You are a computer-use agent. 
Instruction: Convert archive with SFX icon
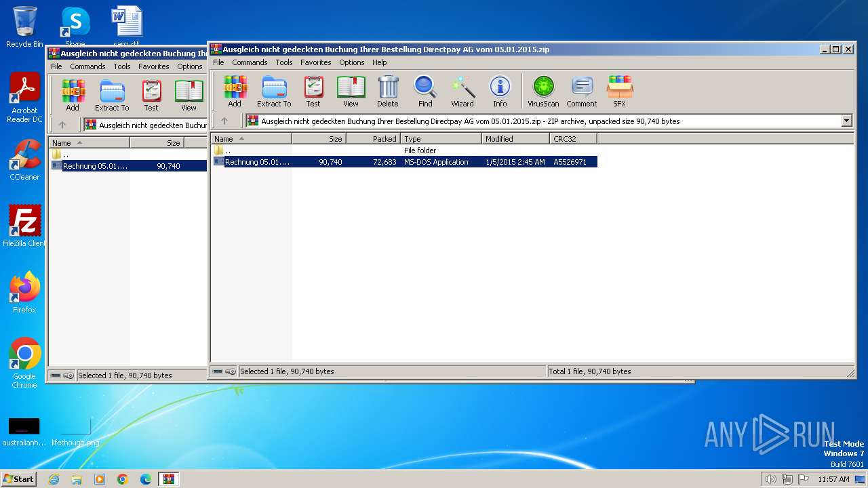click(x=620, y=91)
